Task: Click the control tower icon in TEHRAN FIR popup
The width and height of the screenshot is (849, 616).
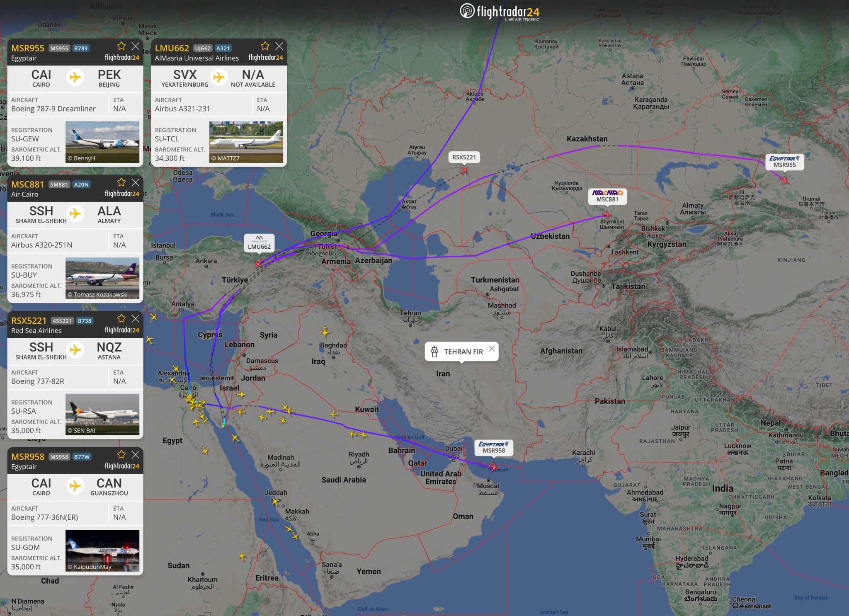Action: tap(434, 352)
